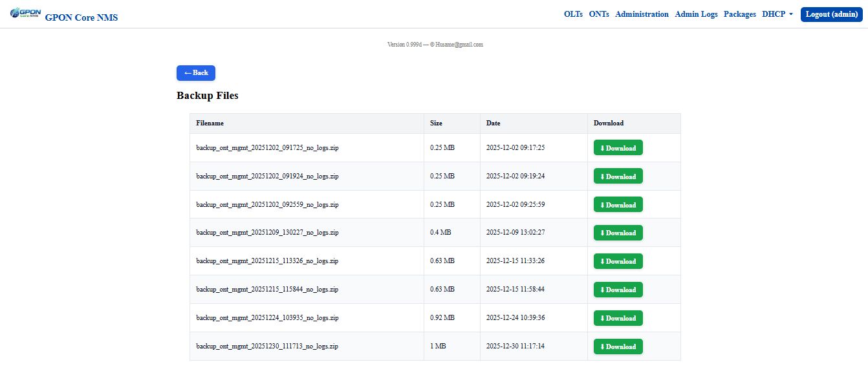
Task: Open the Admin Logs section
Action: coord(696,14)
